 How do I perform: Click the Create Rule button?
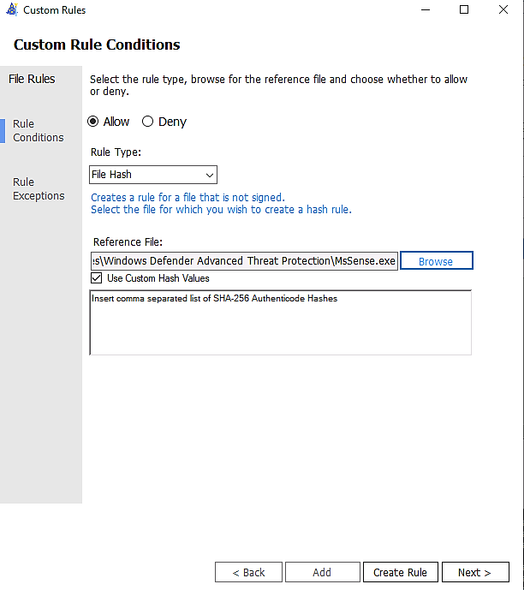400,572
